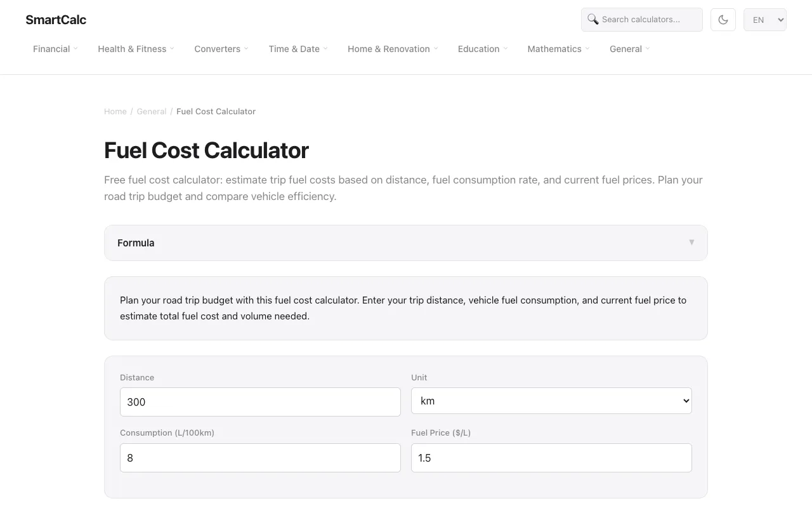Open the Time & Date menu
812x508 pixels.
click(298, 49)
